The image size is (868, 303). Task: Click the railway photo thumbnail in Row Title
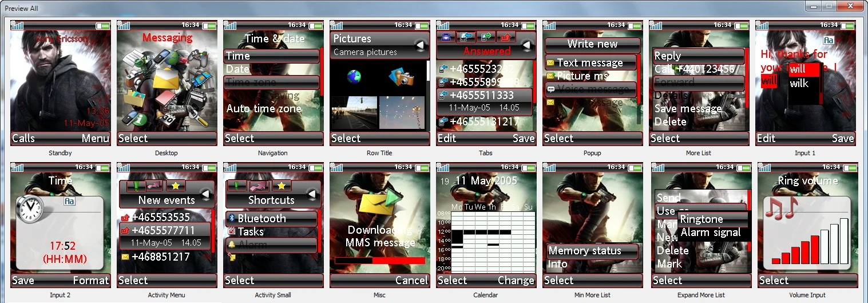(355, 113)
